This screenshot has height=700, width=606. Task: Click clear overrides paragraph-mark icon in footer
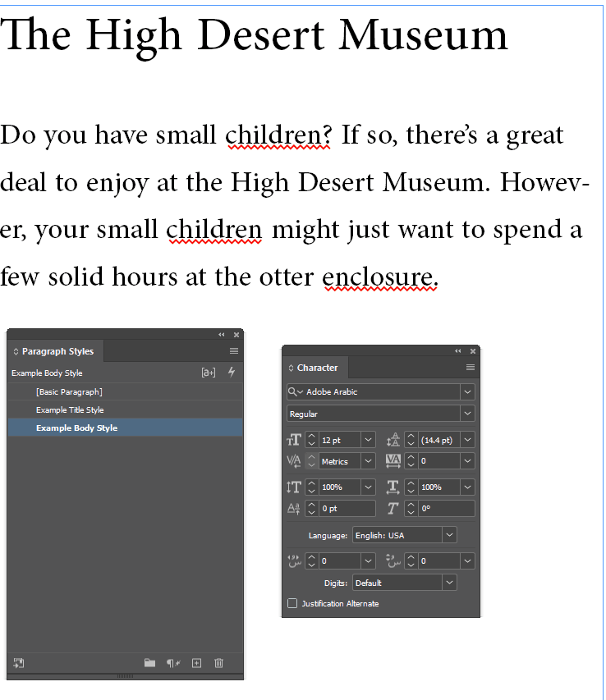173,663
